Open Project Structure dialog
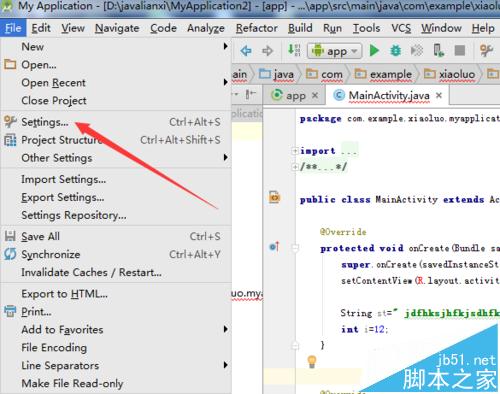Image resolution: width=500 pixels, height=394 pixels. click(116, 140)
